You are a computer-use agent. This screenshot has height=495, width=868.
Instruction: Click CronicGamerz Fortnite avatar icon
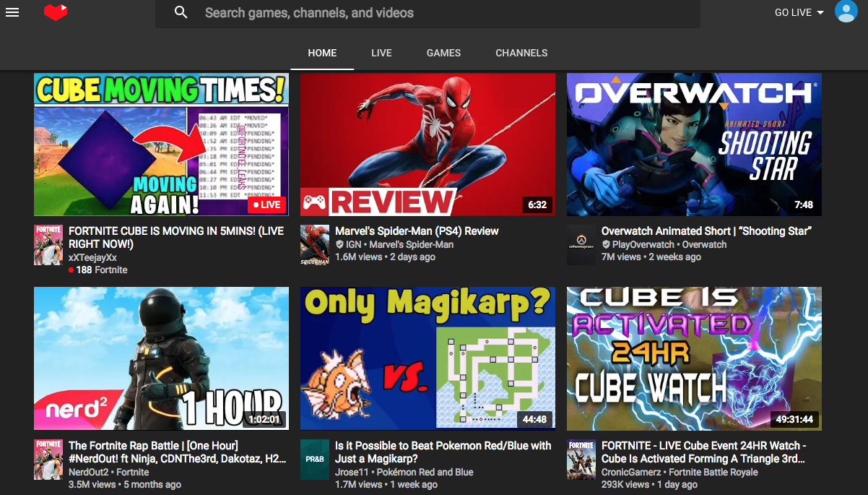pos(581,460)
